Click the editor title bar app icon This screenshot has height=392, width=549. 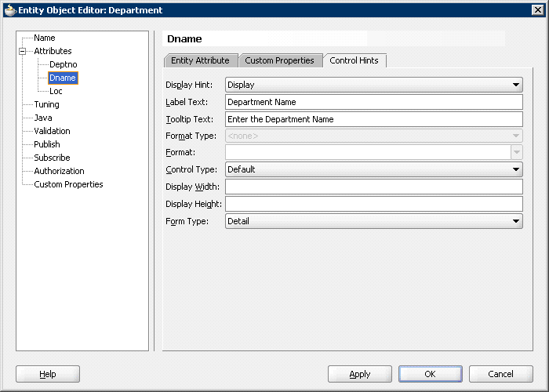click(x=10, y=10)
